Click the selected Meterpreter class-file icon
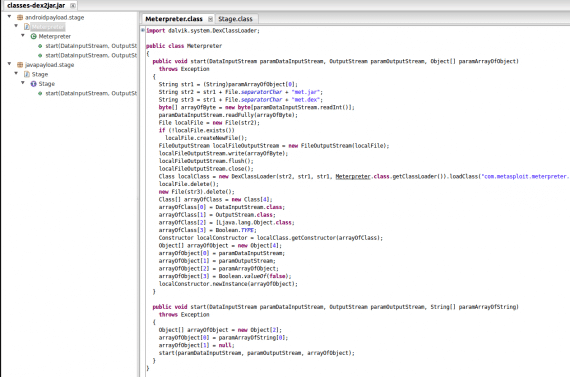This screenshot has height=377, width=570. point(27,27)
